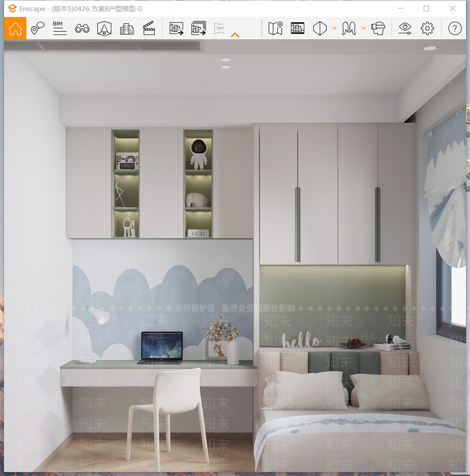Viewport: 470px width, 476px height.
Task: Click the Enscape logo in title bar
Action: pos(12,9)
